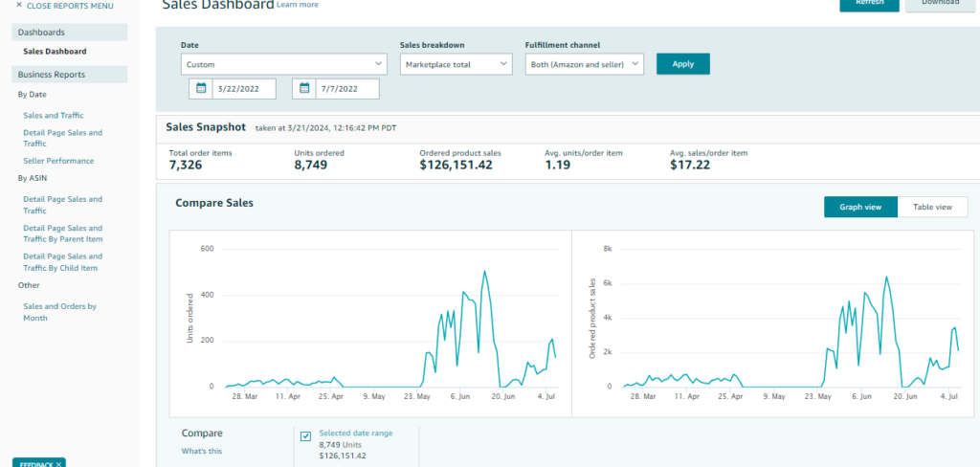Expand the Sales breakdown dropdown
This screenshot has width=980, height=467.
(457, 64)
